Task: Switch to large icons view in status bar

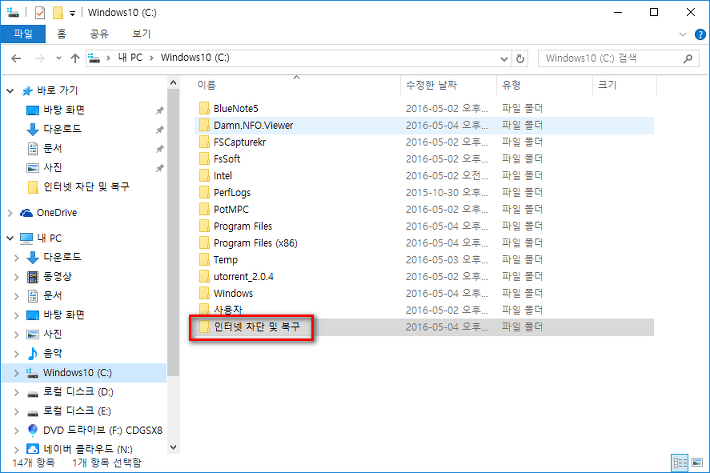Action: [697, 463]
